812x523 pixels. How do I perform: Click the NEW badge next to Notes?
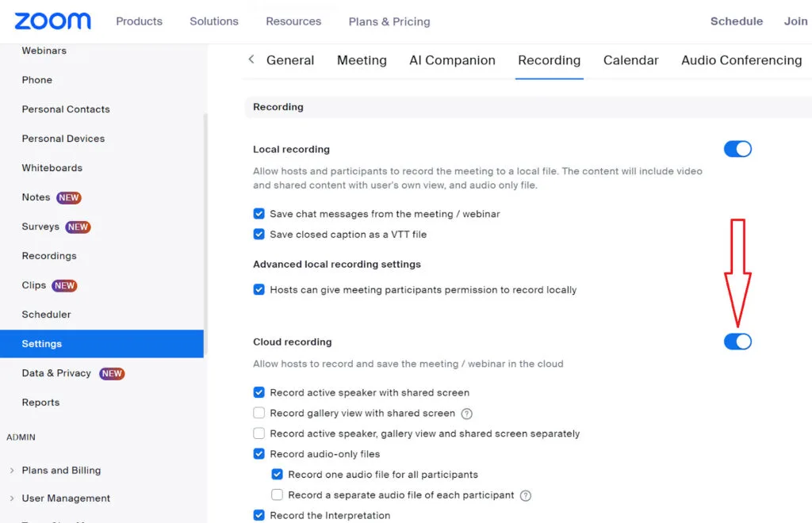69,198
